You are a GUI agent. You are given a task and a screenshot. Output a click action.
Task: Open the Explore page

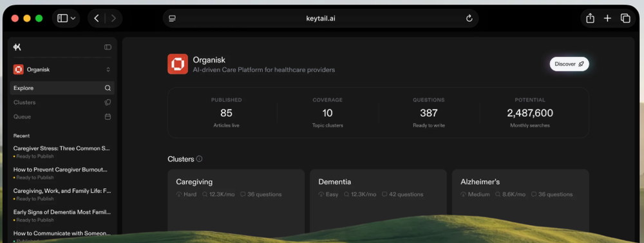(x=62, y=88)
